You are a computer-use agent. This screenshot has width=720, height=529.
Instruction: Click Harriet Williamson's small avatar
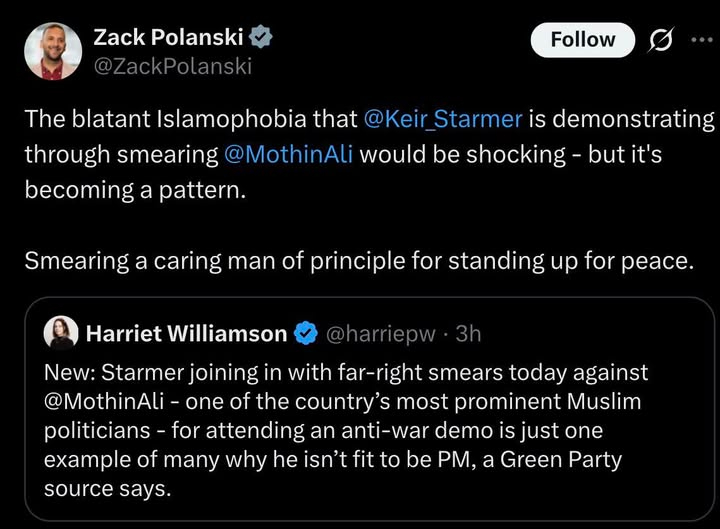(61, 333)
